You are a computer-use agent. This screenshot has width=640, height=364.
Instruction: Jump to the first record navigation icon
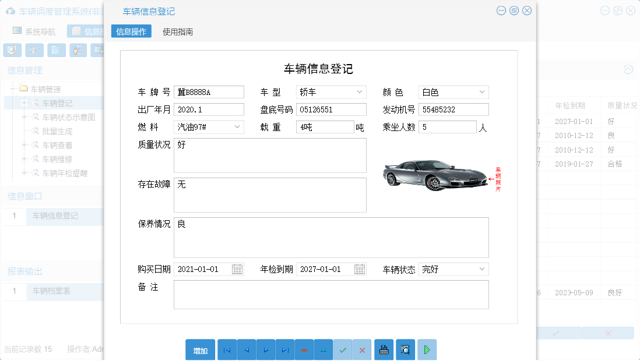click(x=227, y=349)
